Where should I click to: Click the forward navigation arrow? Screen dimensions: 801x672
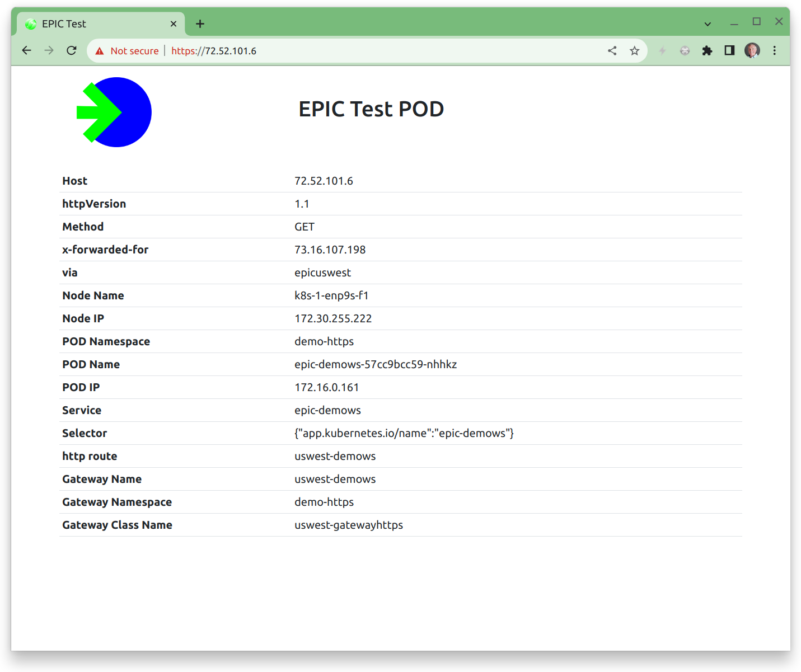pos(49,50)
